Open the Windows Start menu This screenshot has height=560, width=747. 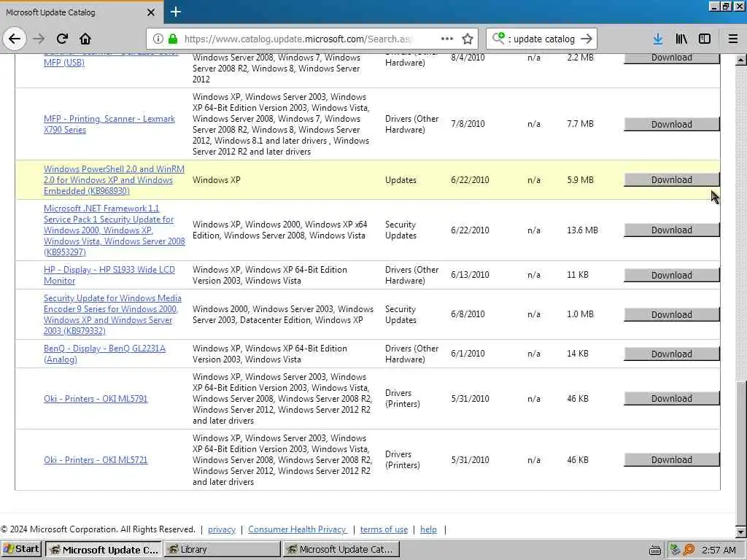click(21, 549)
